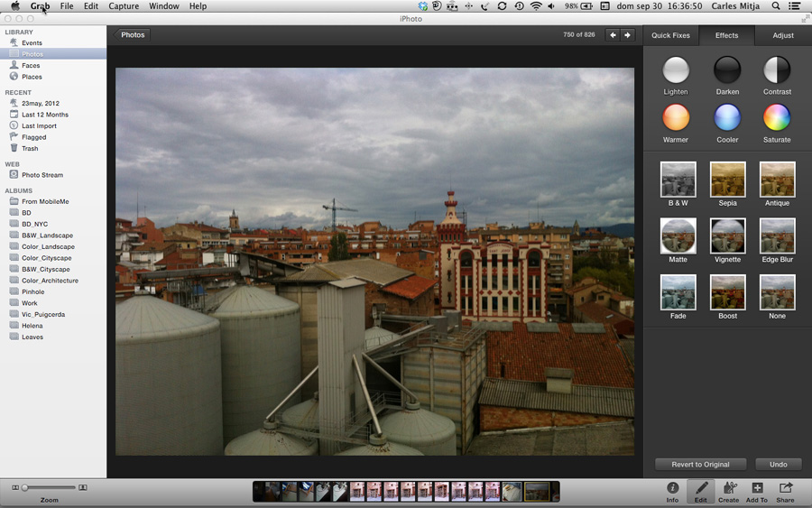Boost colors with Saturate icon
Screen dimensions: 812x508
coord(777,117)
